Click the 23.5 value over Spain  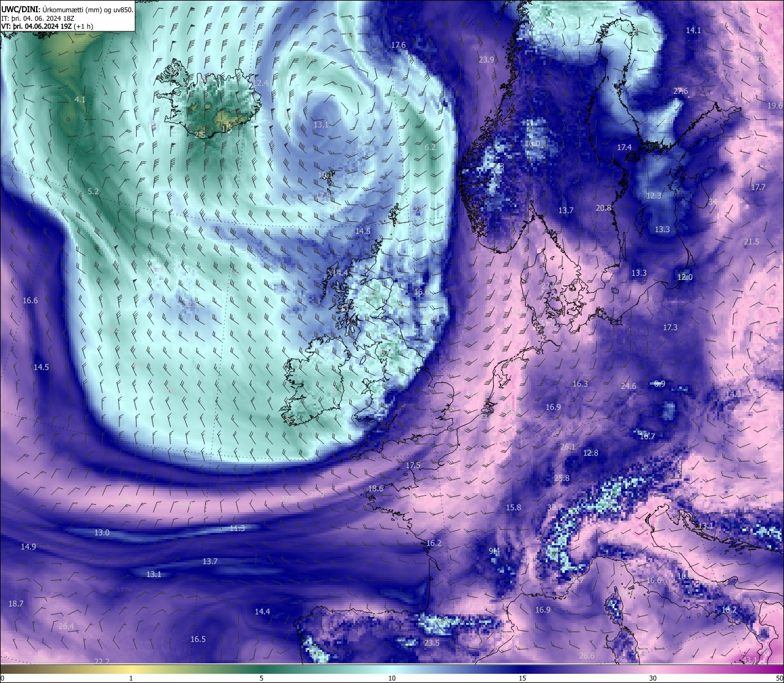[x=432, y=643]
